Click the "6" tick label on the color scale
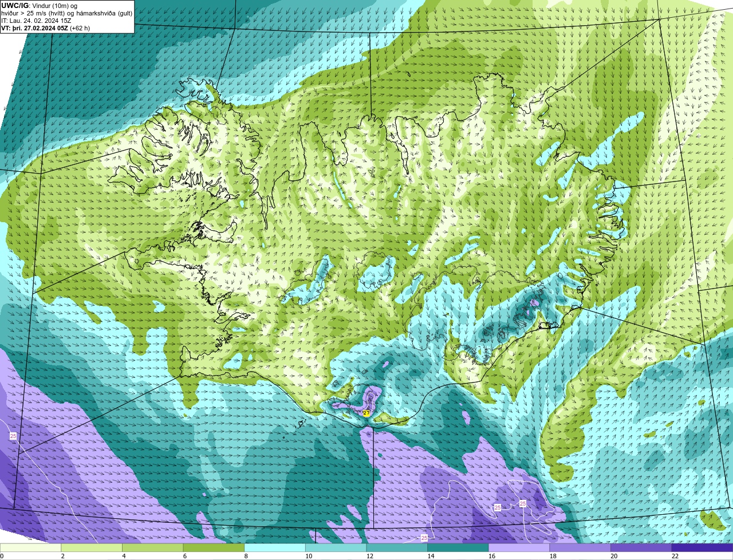This screenshot has height=560, width=733. pyautogui.click(x=184, y=556)
